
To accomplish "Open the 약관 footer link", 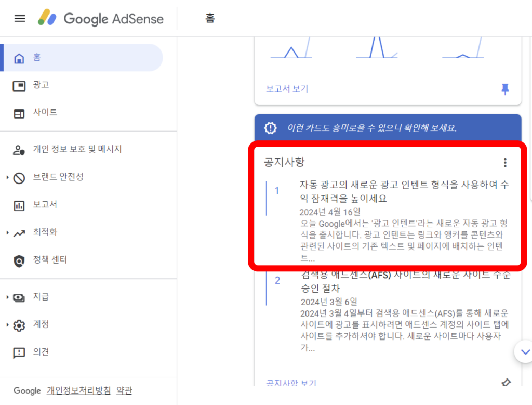I will coord(124,391).
